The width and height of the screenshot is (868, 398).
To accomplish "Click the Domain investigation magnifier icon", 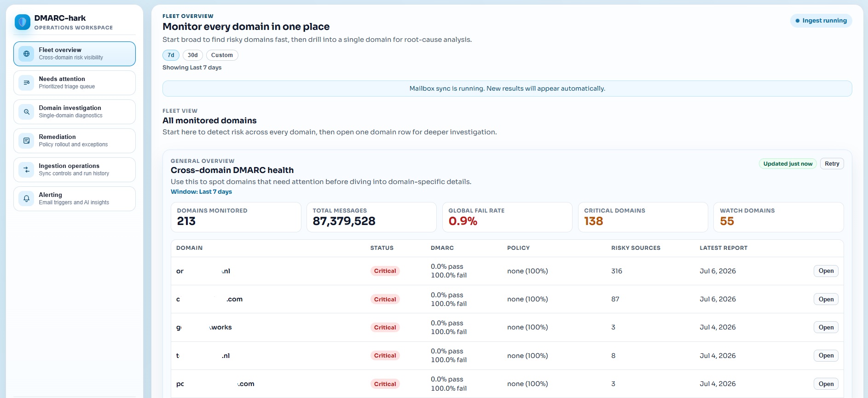I will (x=27, y=112).
